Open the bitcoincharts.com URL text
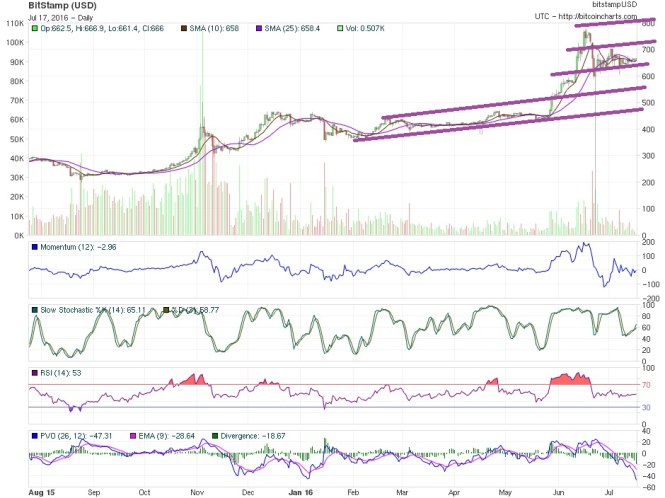This screenshot has width=665, height=498. point(601,18)
